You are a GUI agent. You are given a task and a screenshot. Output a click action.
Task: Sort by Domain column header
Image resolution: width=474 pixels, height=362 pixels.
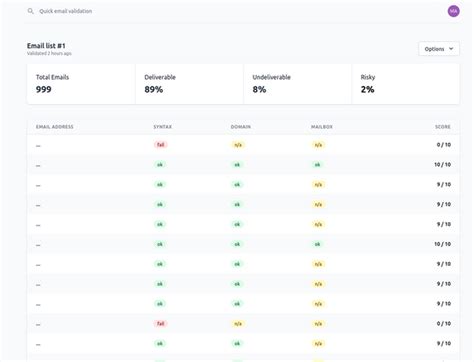pyautogui.click(x=241, y=127)
